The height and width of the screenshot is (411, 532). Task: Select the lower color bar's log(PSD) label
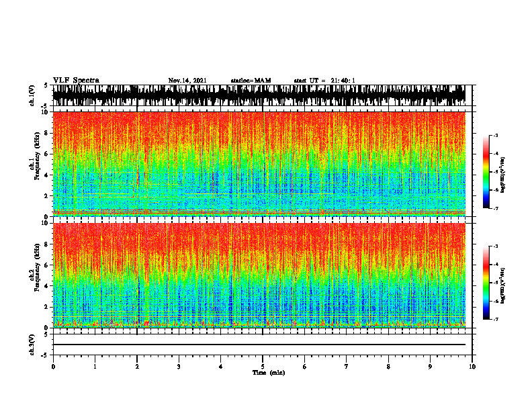pos(502,285)
